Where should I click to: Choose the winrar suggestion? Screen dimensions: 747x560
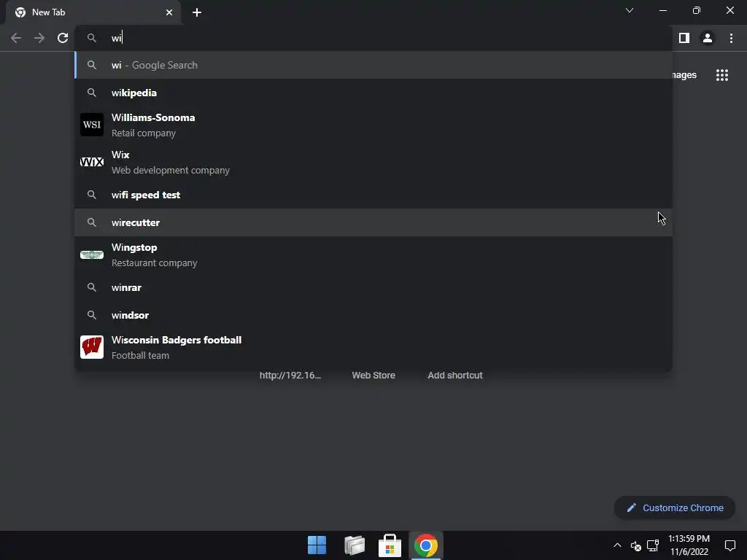pos(373,287)
